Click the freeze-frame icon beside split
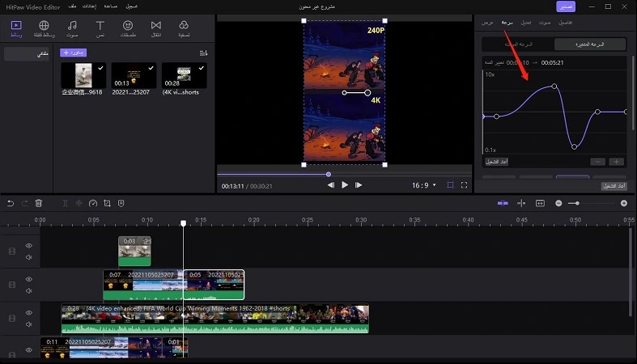 pos(79,203)
